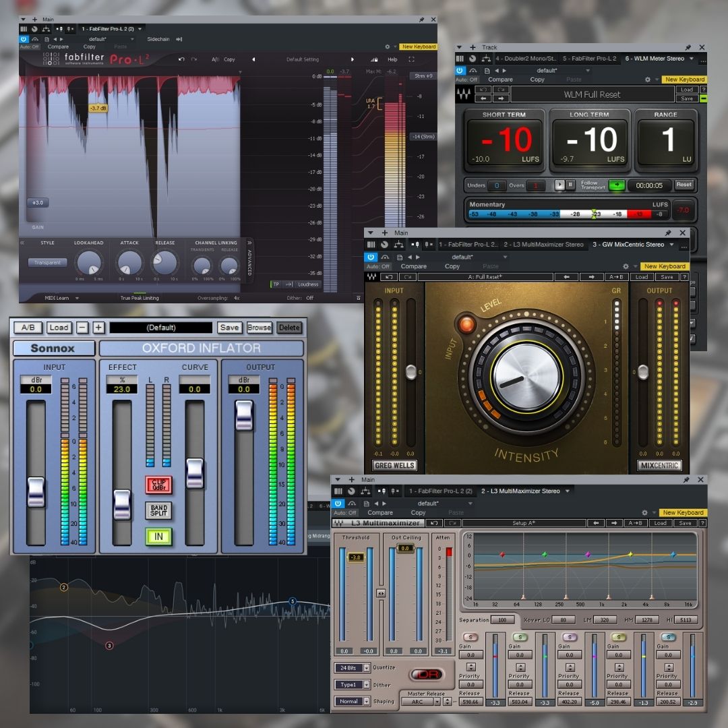Open gear settings in Pro-L 2 window
728x728 pixels.
pos(387,47)
